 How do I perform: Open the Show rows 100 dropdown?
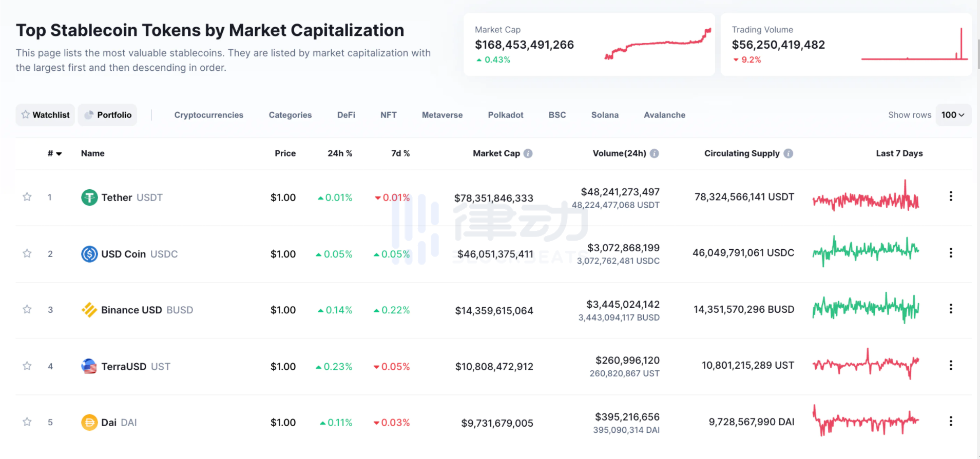[953, 115]
